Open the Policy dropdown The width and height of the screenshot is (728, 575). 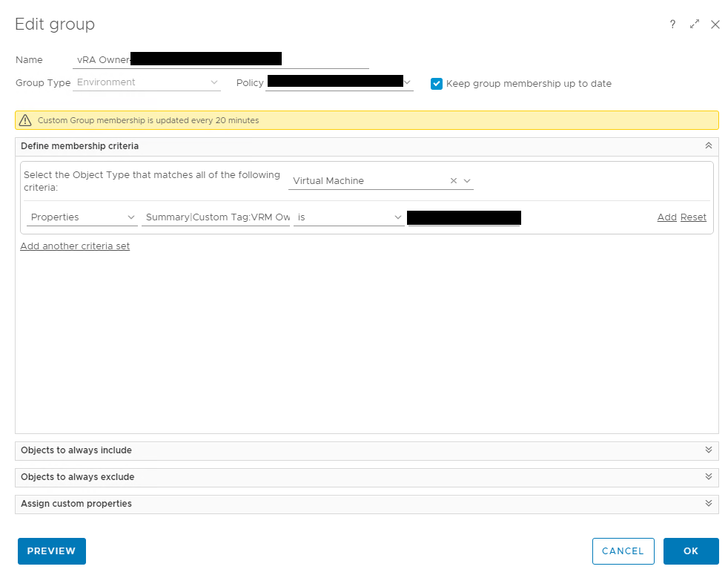(407, 82)
